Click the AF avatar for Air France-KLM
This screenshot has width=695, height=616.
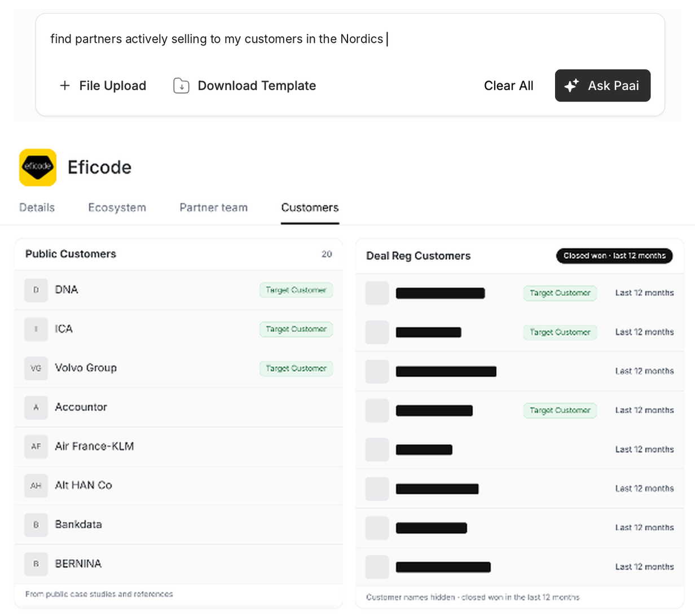[x=36, y=446]
